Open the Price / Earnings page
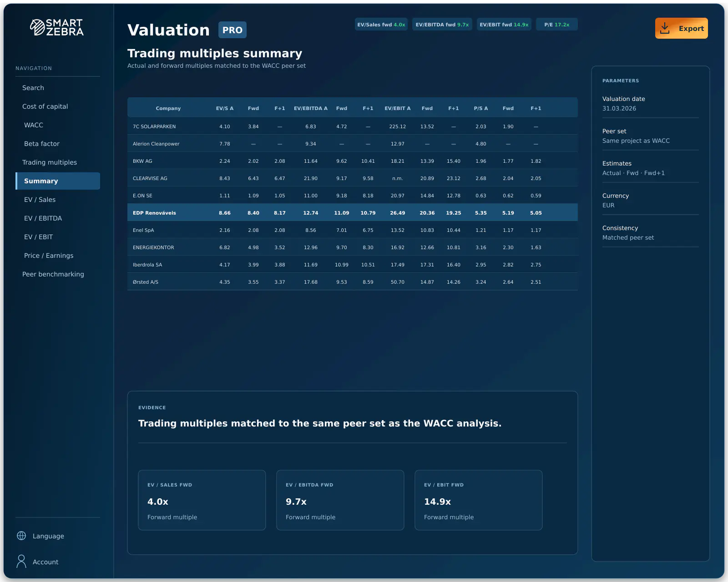728x582 pixels. (x=58, y=256)
